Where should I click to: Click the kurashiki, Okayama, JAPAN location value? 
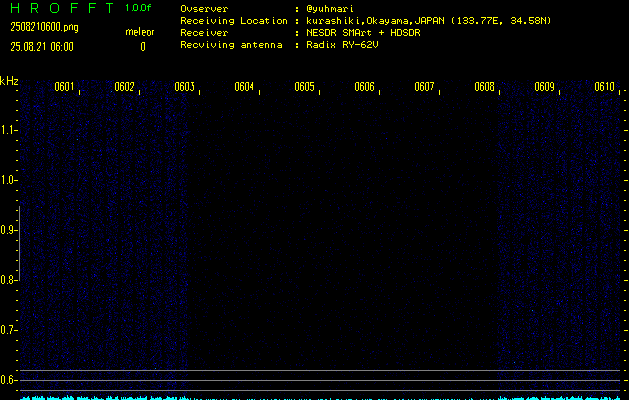pos(428,21)
